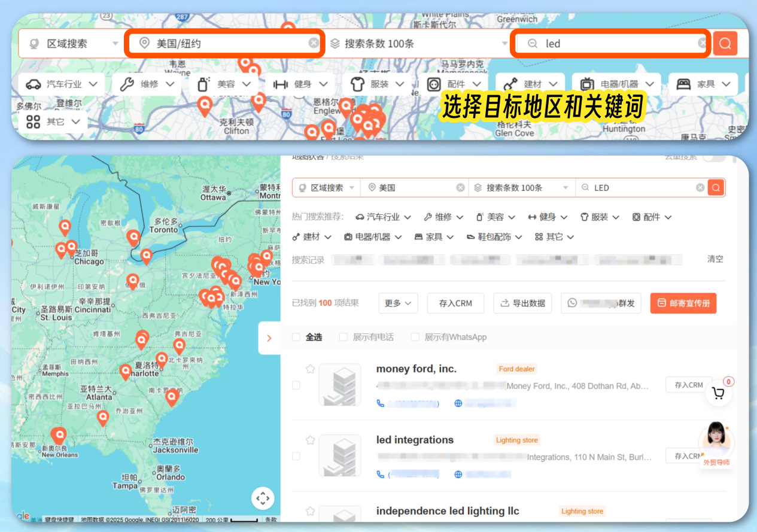Expand 电器/机器 category in the top panel

(616, 84)
